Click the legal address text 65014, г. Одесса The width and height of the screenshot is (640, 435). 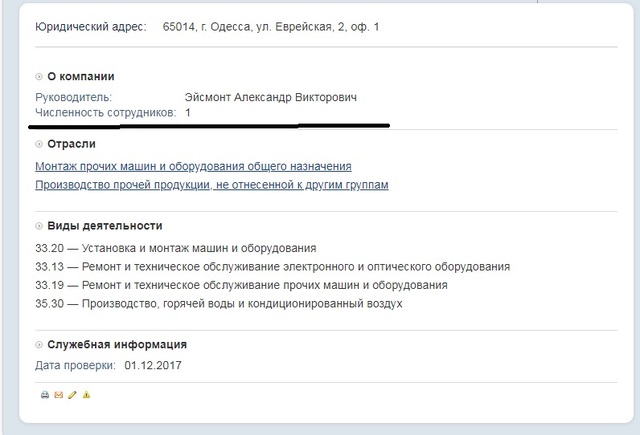pos(271,26)
